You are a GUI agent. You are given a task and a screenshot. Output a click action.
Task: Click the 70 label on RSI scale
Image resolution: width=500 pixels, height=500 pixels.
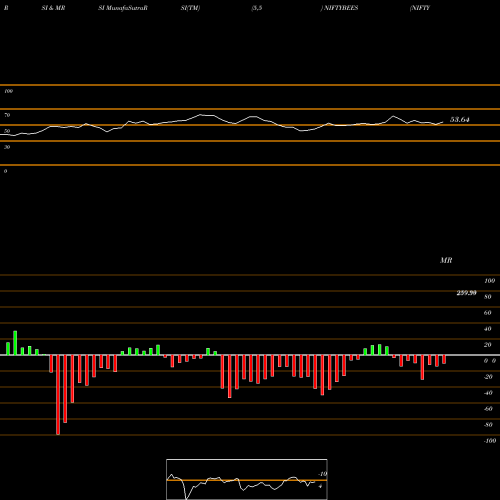tap(7, 115)
